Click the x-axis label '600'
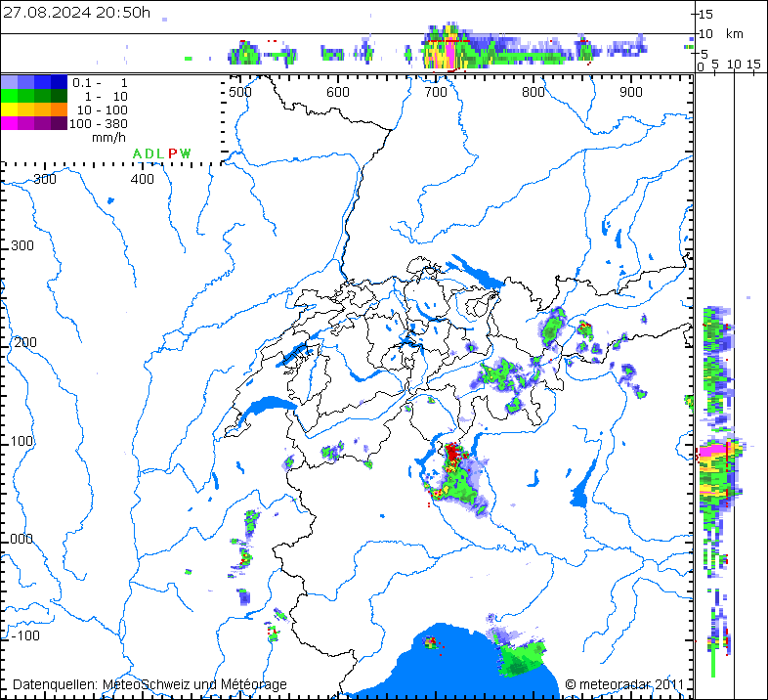768x700 pixels. click(x=338, y=92)
